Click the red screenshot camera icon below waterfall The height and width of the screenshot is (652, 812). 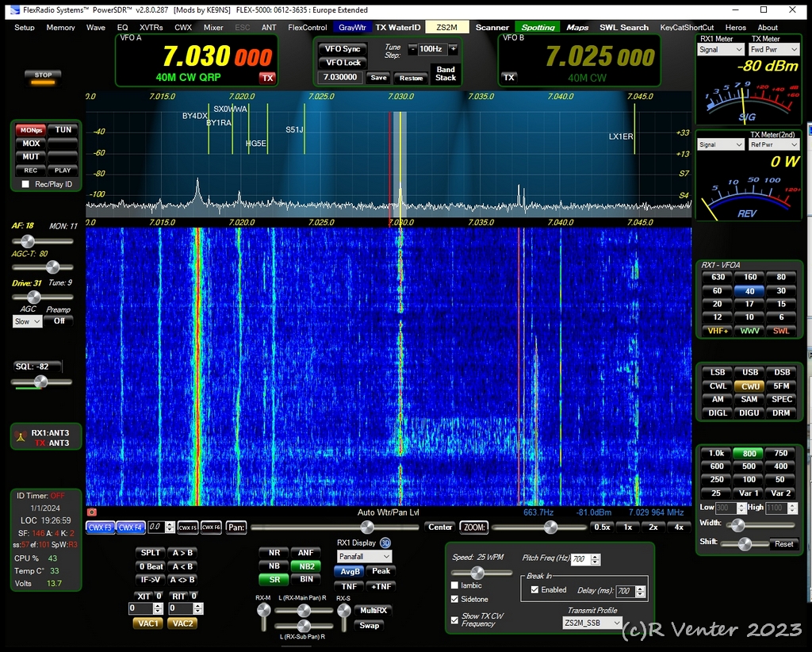pyautogui.click(x=92, y=512)
